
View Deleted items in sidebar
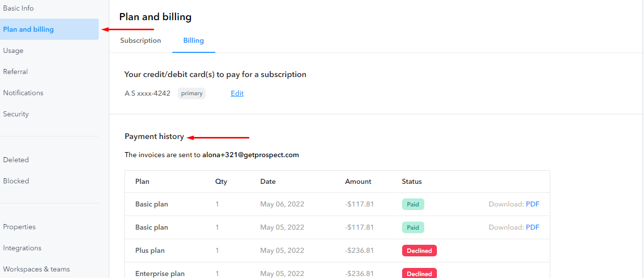pos(16,160)
